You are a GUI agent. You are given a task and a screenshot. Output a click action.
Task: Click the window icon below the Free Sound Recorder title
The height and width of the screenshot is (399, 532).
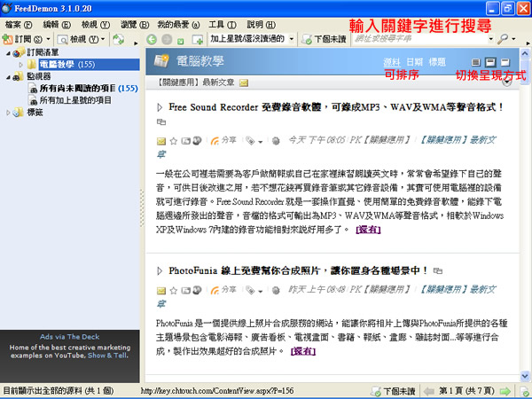pyautogui.click(x=161, y=121)
